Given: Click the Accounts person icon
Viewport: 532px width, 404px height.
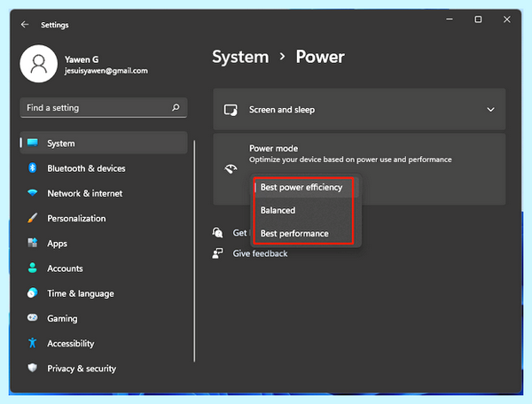Looking at the screenshot, I should [x=33, y=268].
